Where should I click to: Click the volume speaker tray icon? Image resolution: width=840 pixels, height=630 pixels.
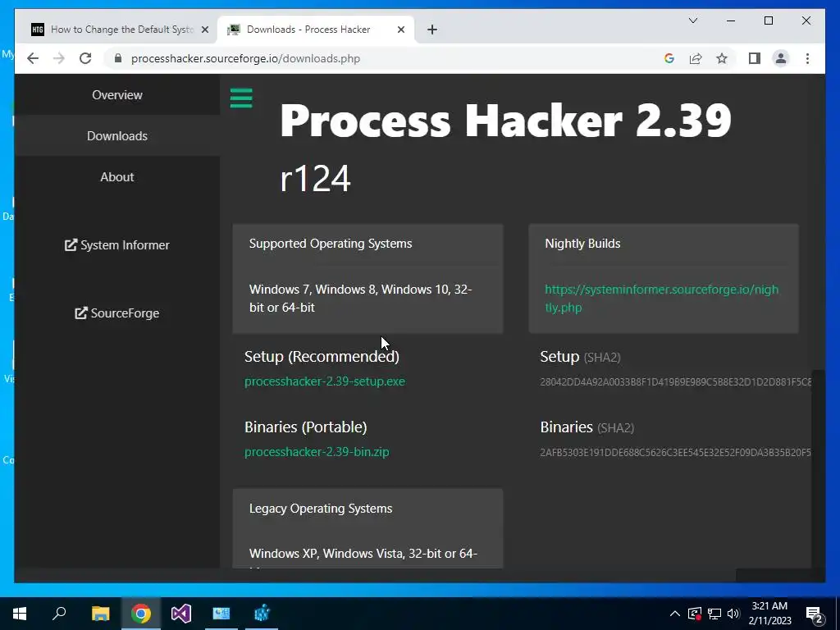point(733,614)
